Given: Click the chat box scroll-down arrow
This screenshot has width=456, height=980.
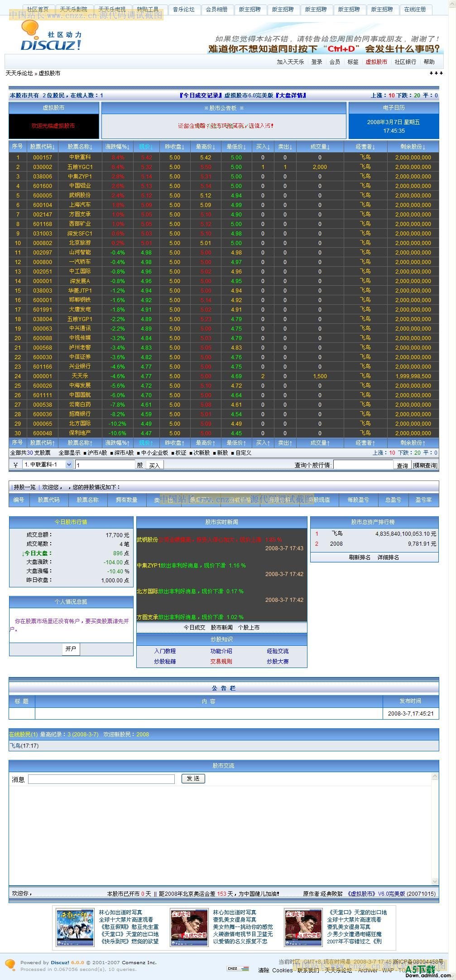Looking at the screenshot, I should [435, 881].
